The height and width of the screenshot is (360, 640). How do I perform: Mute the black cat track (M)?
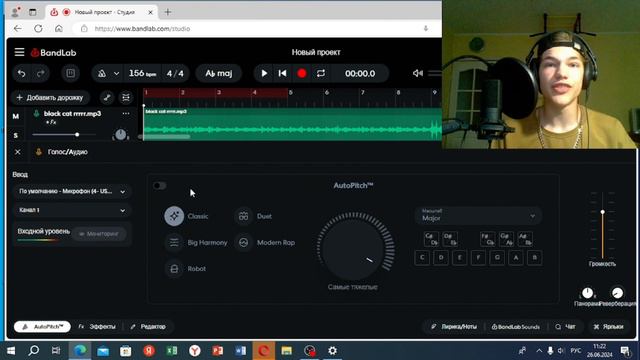tap(16, 116)
